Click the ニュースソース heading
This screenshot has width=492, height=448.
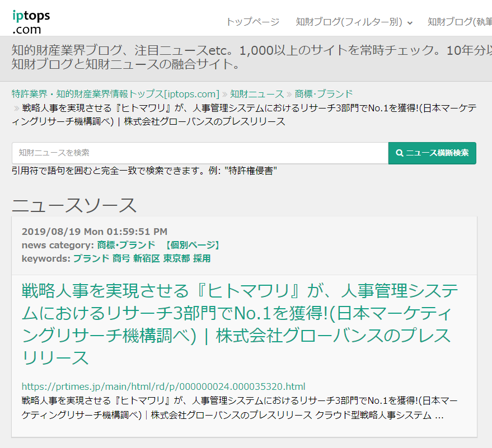74,205
